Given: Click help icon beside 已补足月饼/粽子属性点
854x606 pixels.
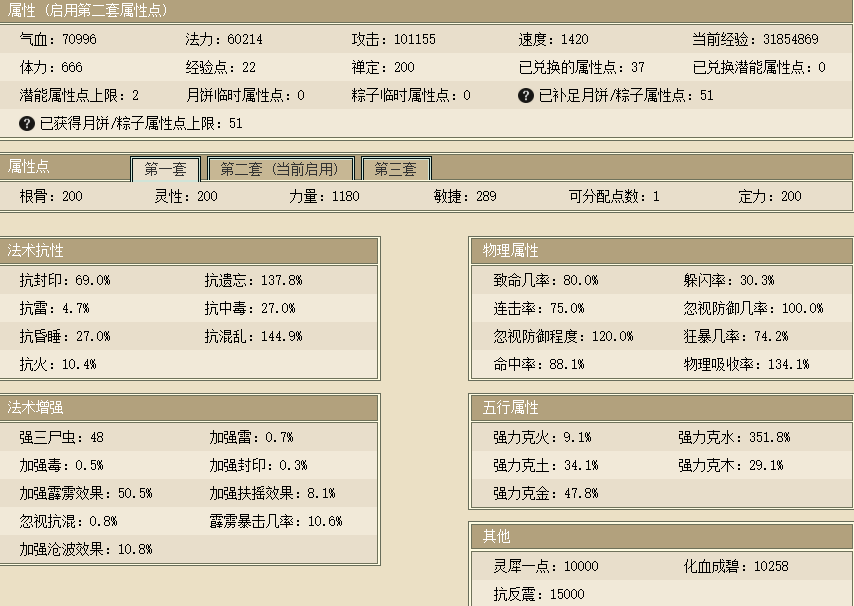Looking at the screenshot, I should 526,96.
